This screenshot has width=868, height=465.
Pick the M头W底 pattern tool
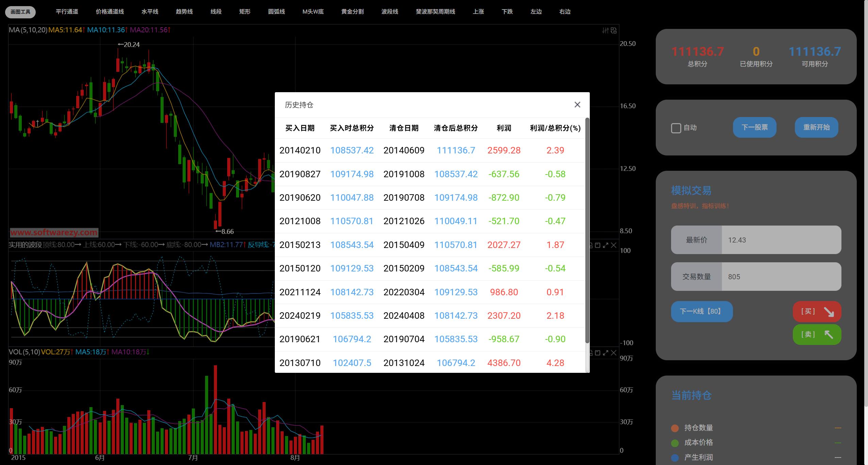click(313, 12)
